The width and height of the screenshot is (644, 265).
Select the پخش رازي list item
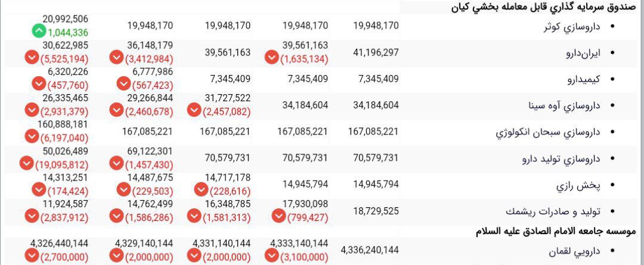pos(578,186)
